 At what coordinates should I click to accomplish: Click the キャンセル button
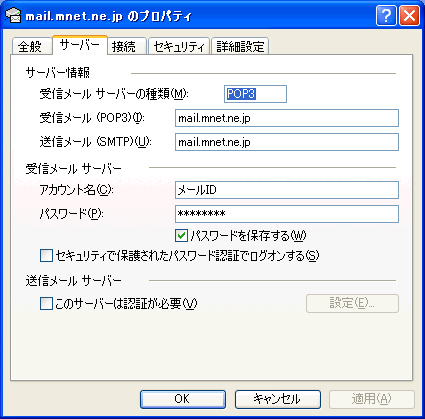[x=278, y=399]
